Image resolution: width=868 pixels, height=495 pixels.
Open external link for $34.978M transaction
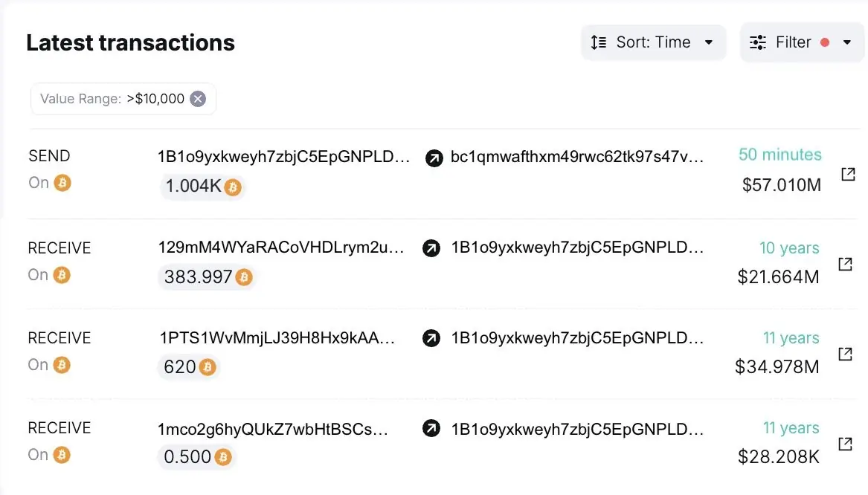(x=845, y=354)
